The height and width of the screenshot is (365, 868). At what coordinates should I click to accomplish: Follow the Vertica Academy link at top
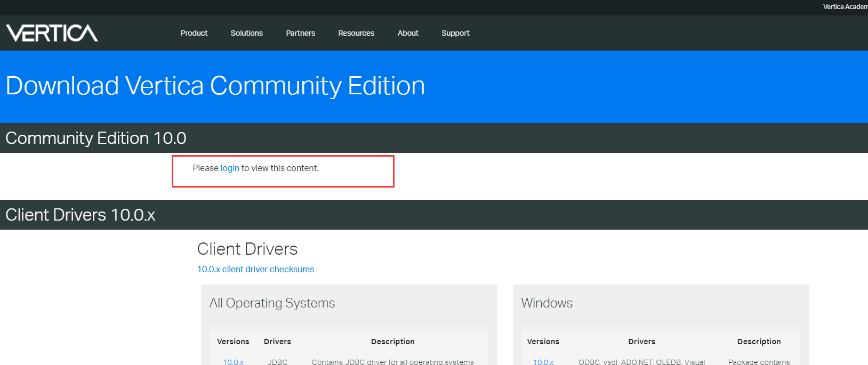845,7
